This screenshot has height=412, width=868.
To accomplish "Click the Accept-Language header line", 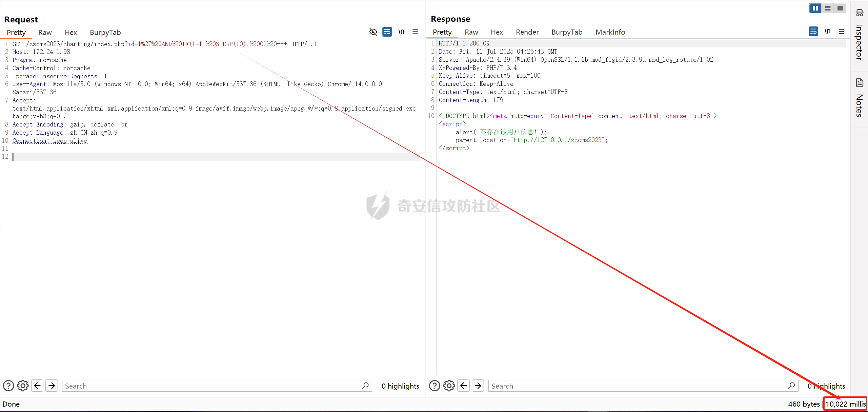I will [65, 133].
